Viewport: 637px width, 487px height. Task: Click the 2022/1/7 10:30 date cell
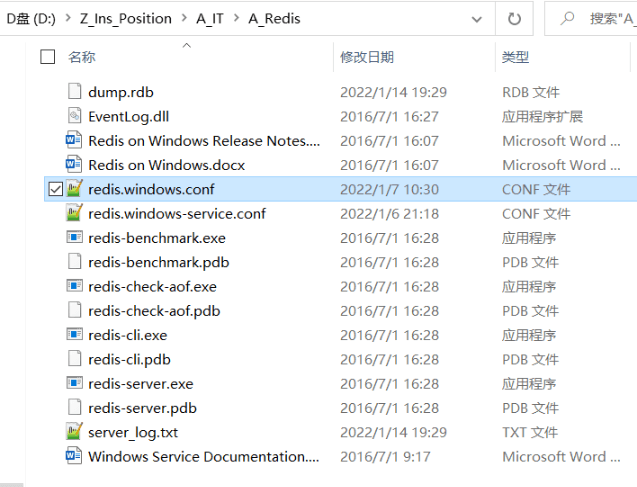(390, 189)
